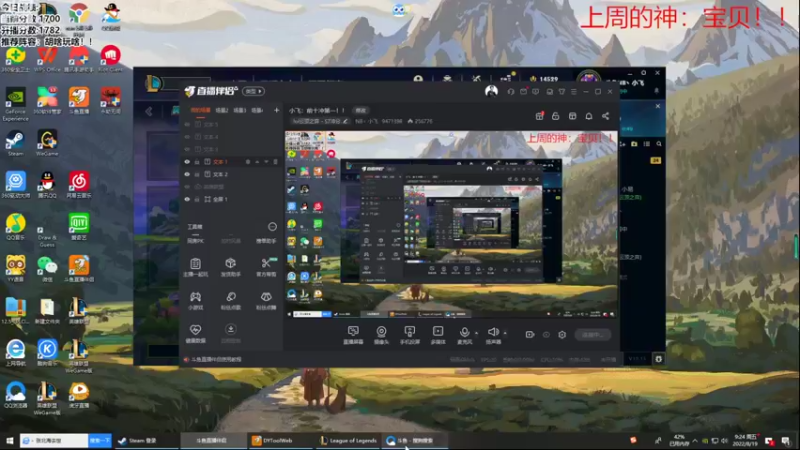This screenshot has width=800, height=450.
Task: Toggle lock on 文本 2 layer
Action: coord(197,174)
